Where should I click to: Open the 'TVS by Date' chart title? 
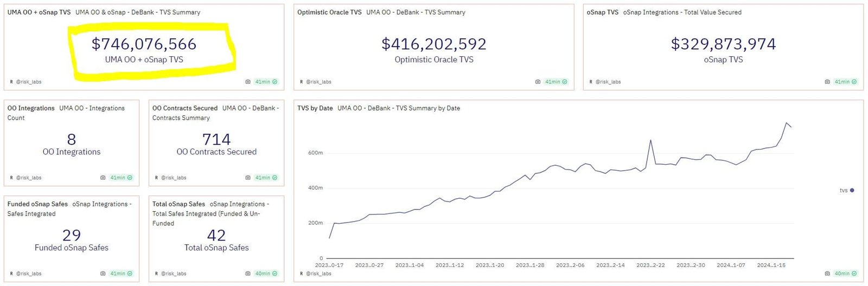pos(315,108)
